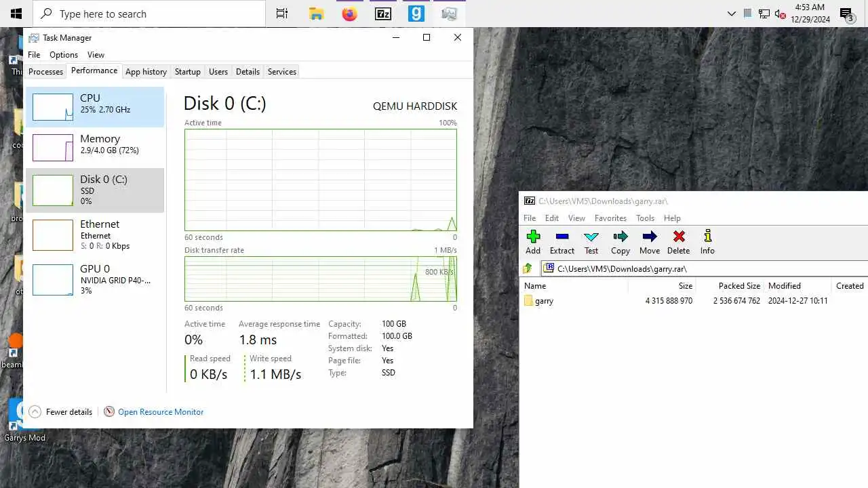Sort 7-Zip list by Created column
The image size is (868, 488).
click(850, 286)
